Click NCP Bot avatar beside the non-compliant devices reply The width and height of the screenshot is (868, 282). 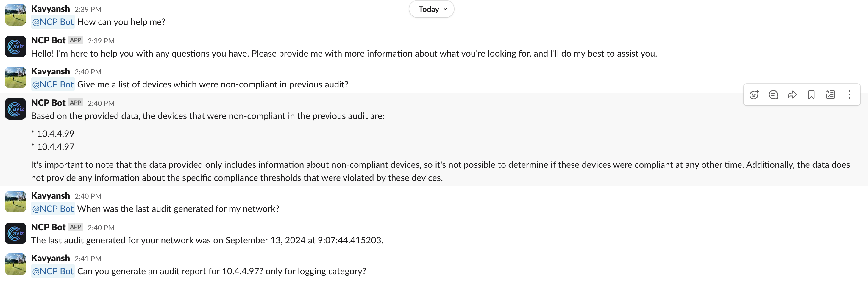coord(15,109)
